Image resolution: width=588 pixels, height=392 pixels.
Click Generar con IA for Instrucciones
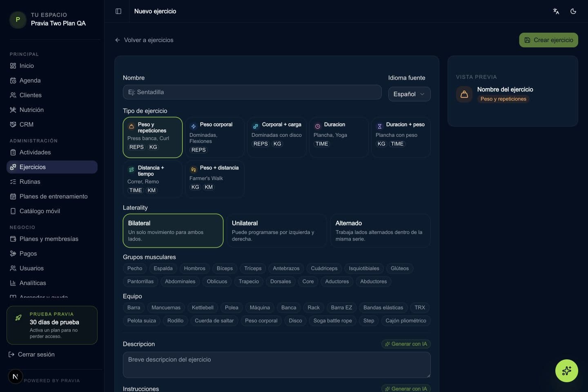406,388
